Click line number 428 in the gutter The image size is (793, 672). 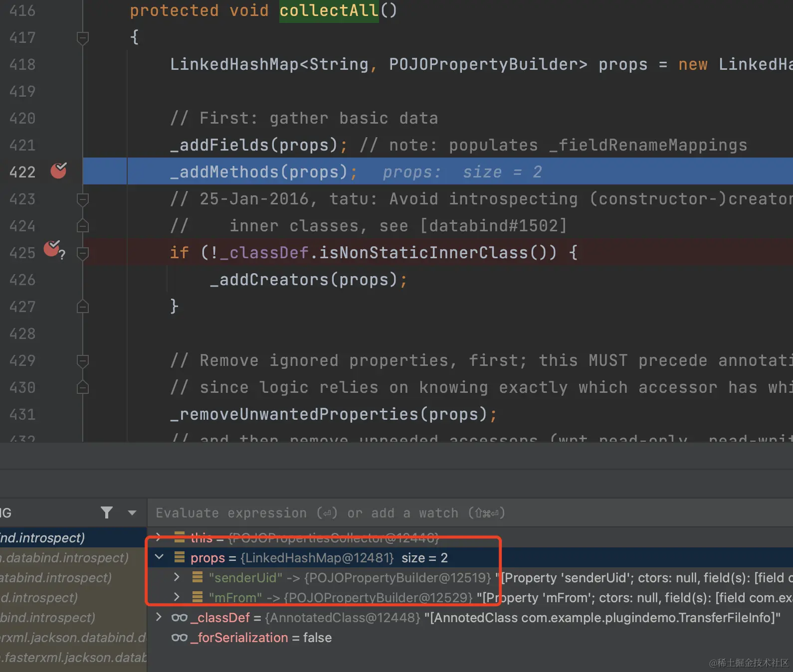coord(22,334)
